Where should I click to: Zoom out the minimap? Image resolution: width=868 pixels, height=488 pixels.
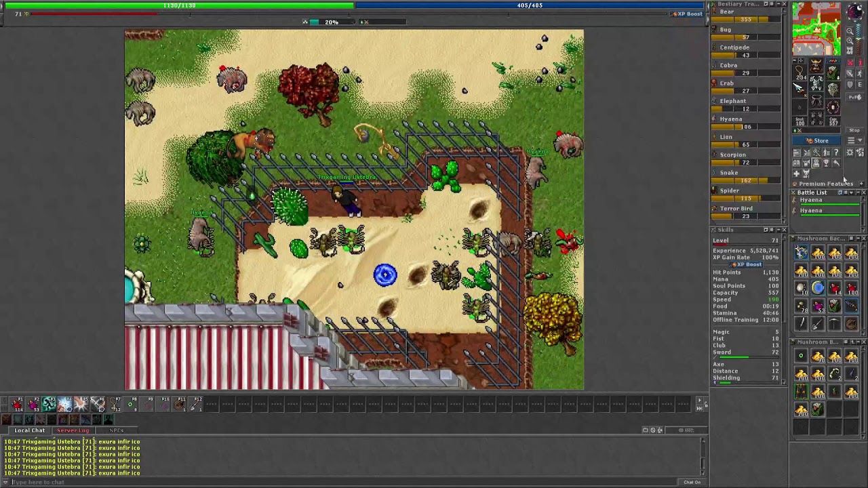coord(850,31)
